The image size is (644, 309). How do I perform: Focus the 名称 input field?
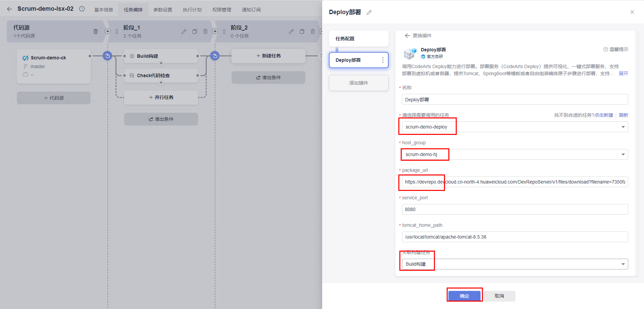point(515,99)
